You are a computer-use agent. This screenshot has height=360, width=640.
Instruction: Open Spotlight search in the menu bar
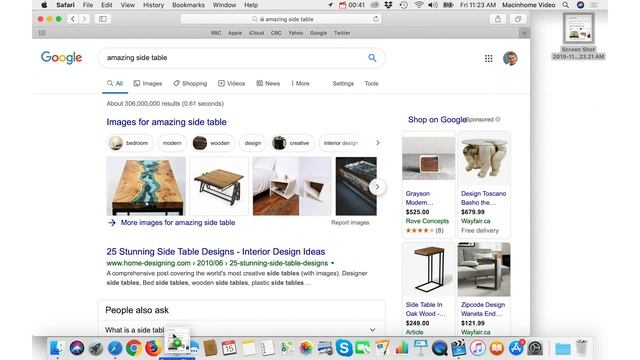coord(566,5)
